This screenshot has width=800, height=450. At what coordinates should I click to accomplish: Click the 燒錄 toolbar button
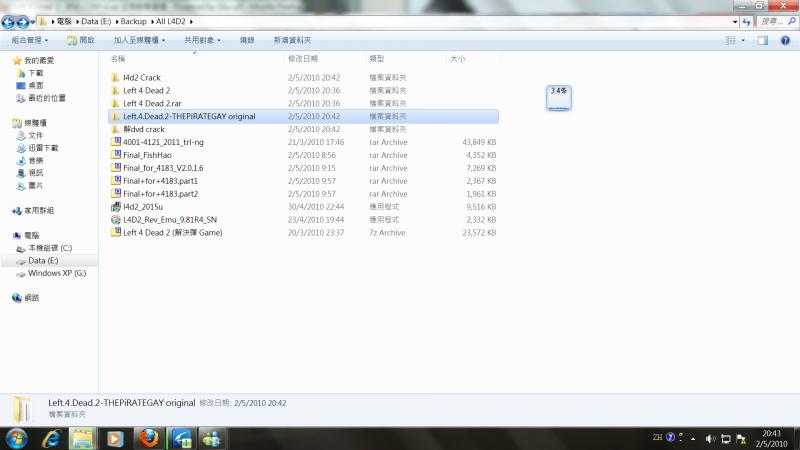pyautogui.click(x=247, y=40)
